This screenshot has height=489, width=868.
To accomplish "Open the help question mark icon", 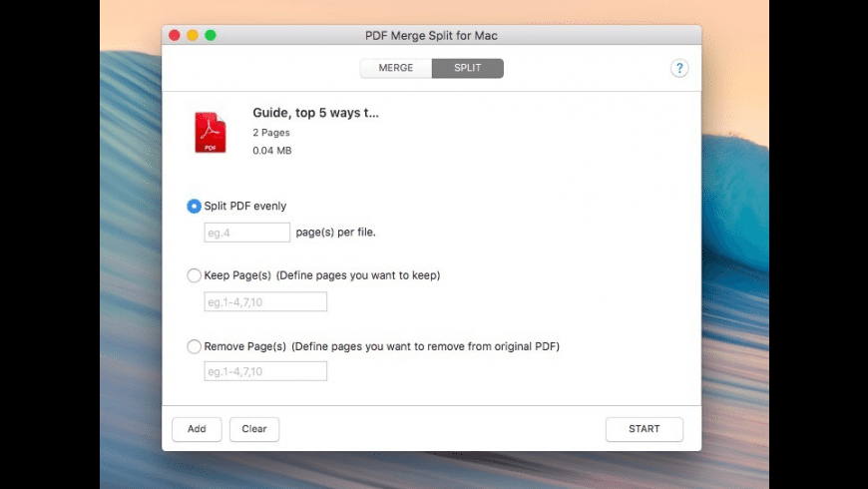I will tap(679, 68).
